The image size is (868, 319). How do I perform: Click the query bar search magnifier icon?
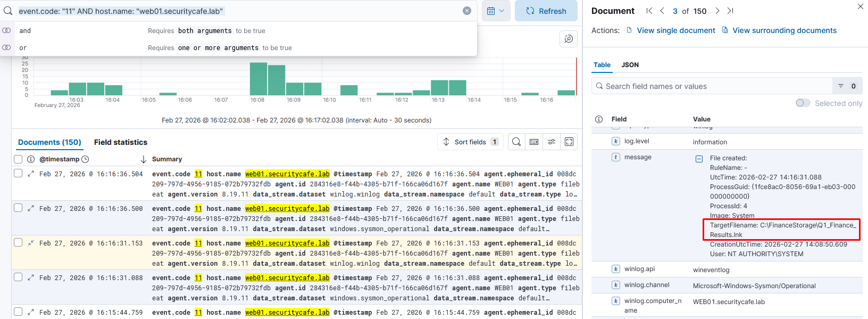[8, 11]
